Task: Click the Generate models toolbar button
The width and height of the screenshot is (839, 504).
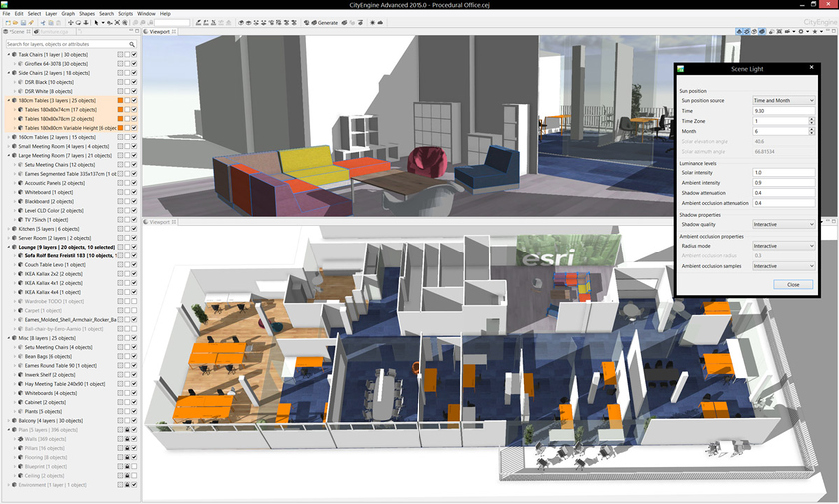Action: (x=323, y=22)
